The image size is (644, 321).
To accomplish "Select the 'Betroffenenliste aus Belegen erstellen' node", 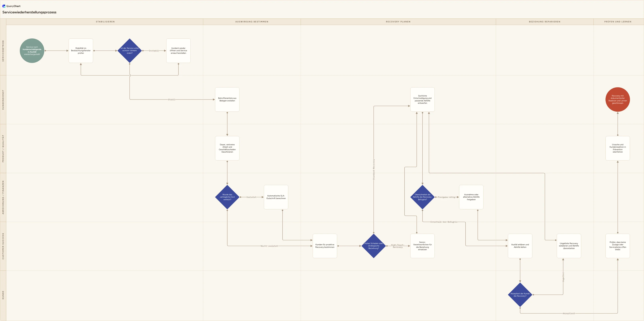I will click(x=227, y=99).
